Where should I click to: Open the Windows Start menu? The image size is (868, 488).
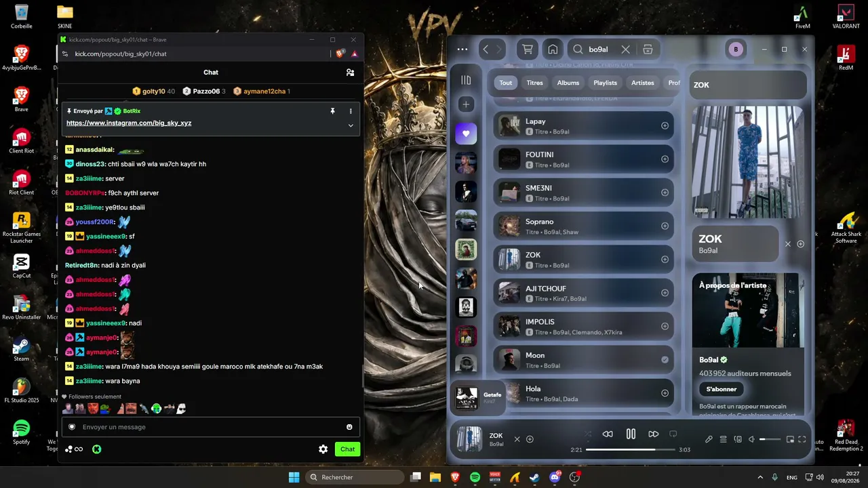click(294, 477)
